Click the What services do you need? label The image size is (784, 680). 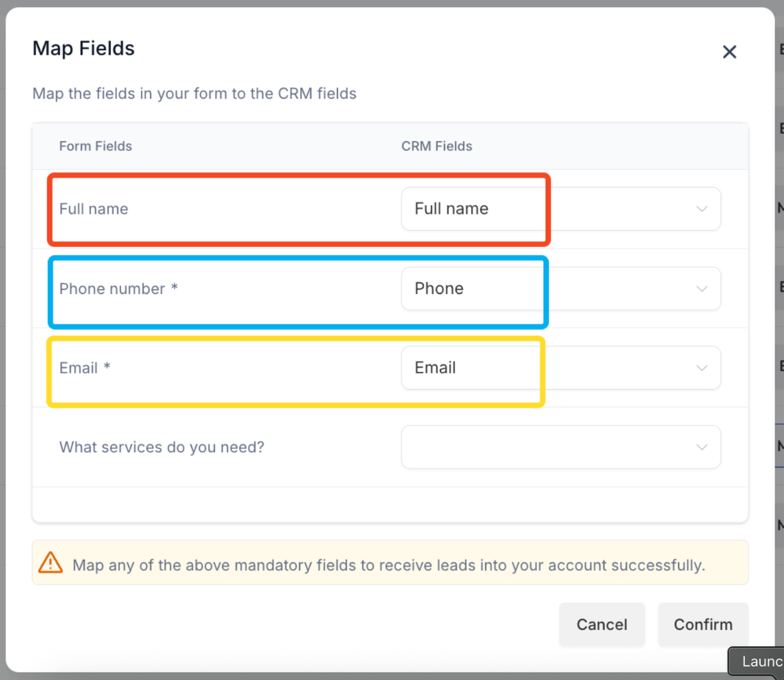(x=162, y=447)
